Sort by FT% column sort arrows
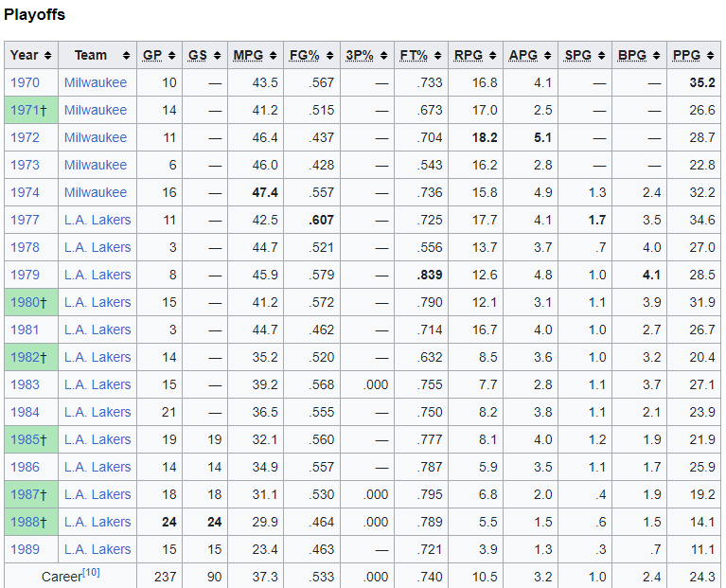This screenshot has height=588, width=726. [x=437, y=56]
